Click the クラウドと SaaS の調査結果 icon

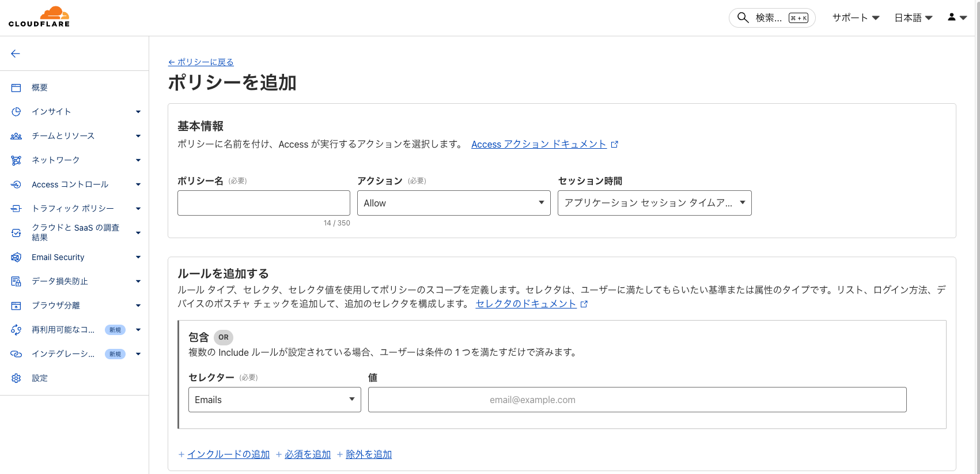[x=16, y=233]
